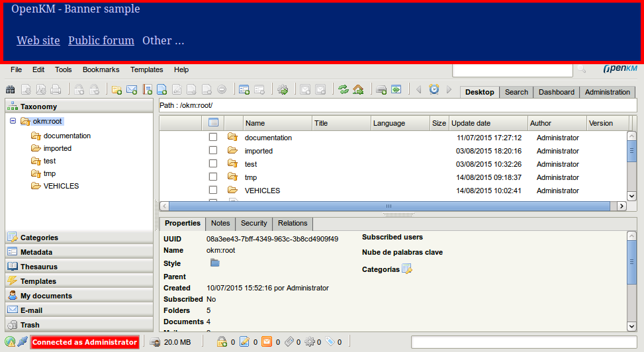Click the home folder icon

coord(358,89)
